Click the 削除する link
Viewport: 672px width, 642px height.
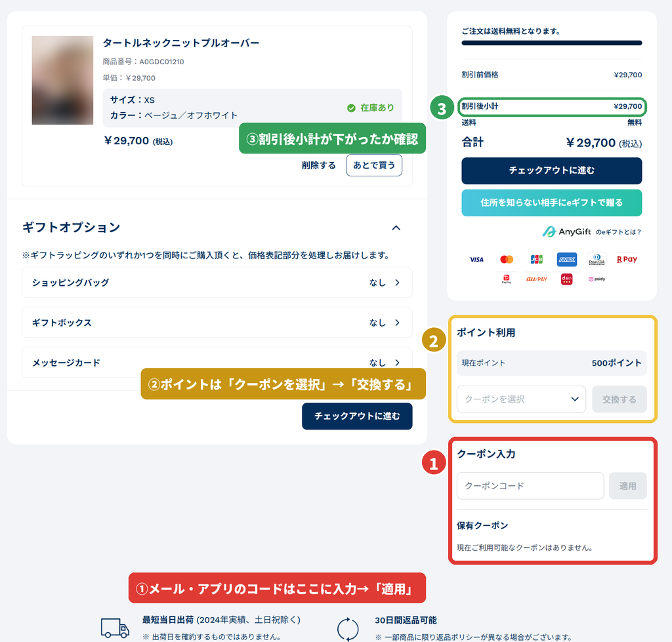click(318, 165)
